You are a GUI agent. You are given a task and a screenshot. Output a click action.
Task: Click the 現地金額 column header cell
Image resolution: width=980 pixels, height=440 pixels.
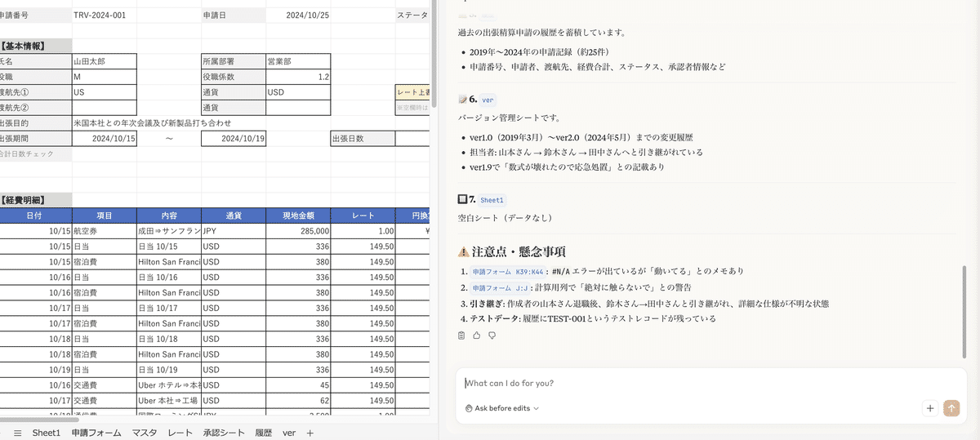coord(298,216)
